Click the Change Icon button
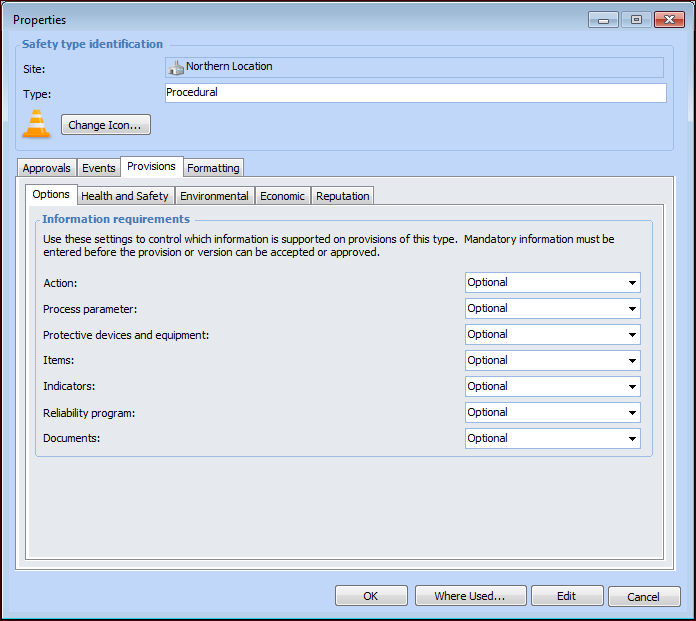 point(106,125)
